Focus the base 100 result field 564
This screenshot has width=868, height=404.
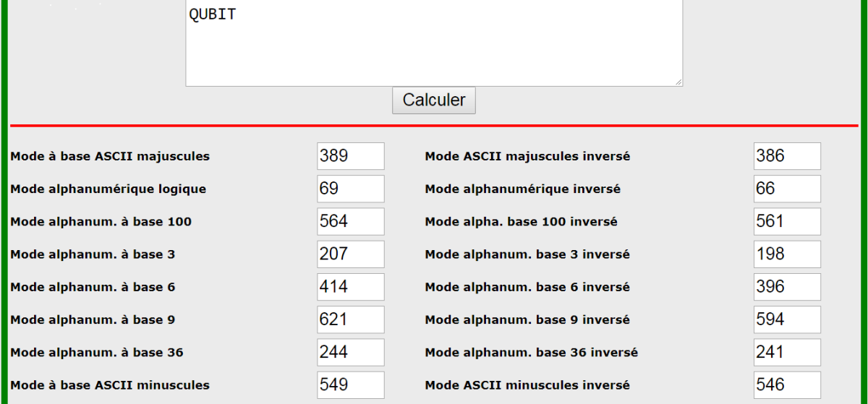[350, 221]
